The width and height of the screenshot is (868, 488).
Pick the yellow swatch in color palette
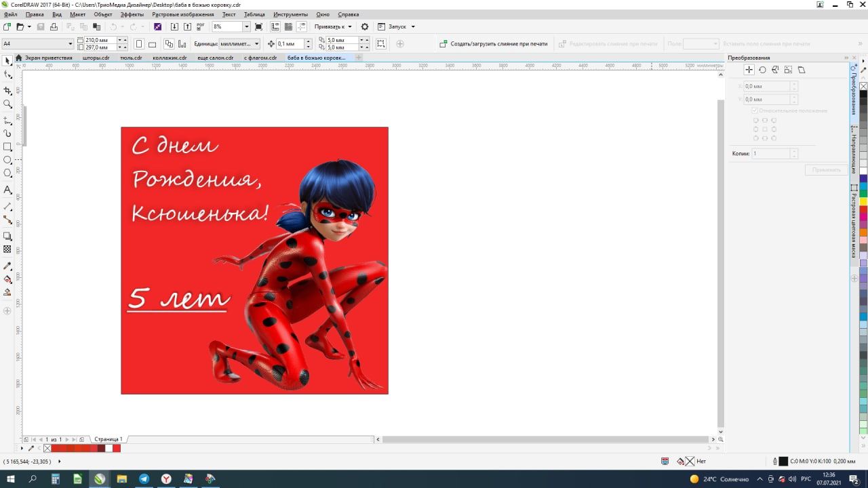click(863, 201)
